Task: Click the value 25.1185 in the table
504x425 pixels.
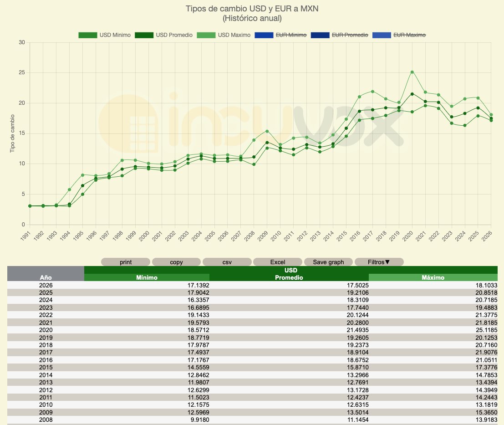Action: pos(486,330)
